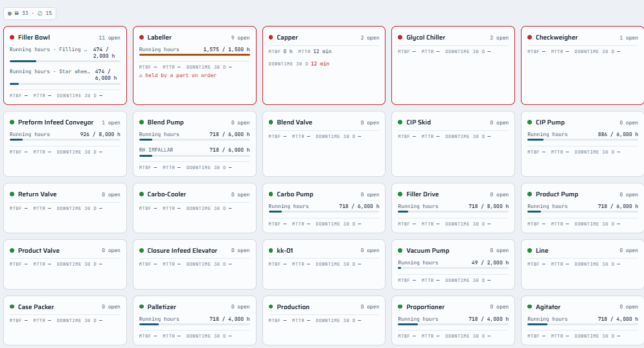
Task: Click the red status dot beside Filler Bowl
Action: pyautogui.click(x=12, y=38)
